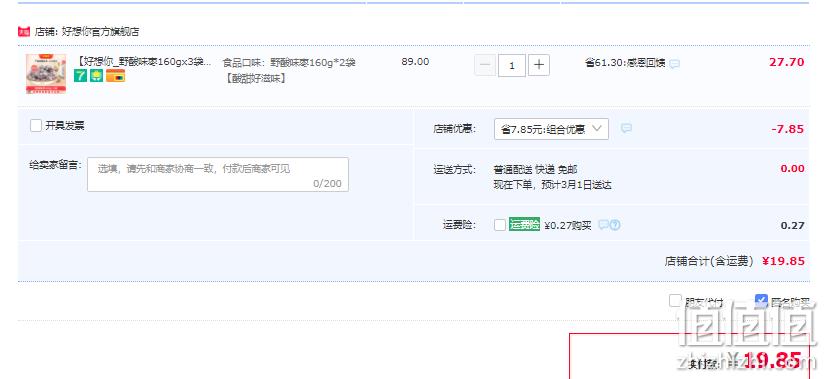
Task: Click the product thumbnail image
Action: pos(46,73)
